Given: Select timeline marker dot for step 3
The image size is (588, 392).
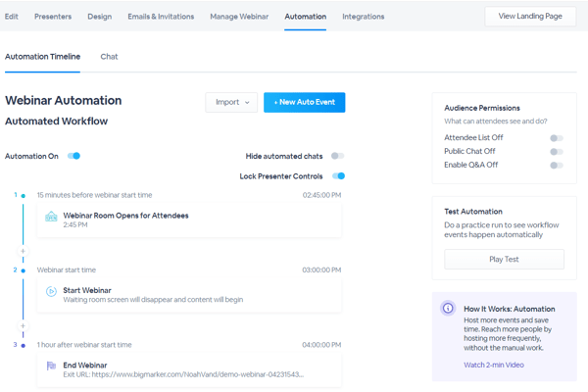Looking at the screenshot, I should (x=24, y=346).
